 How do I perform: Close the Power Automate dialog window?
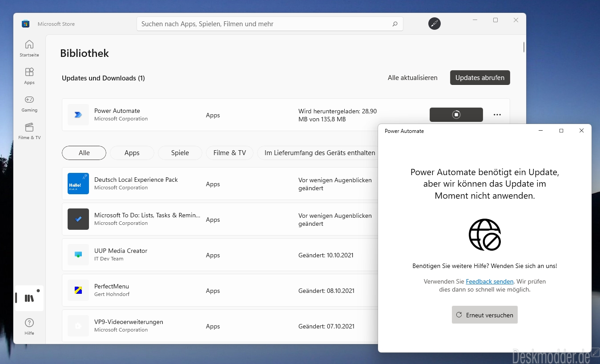point(581,131)
